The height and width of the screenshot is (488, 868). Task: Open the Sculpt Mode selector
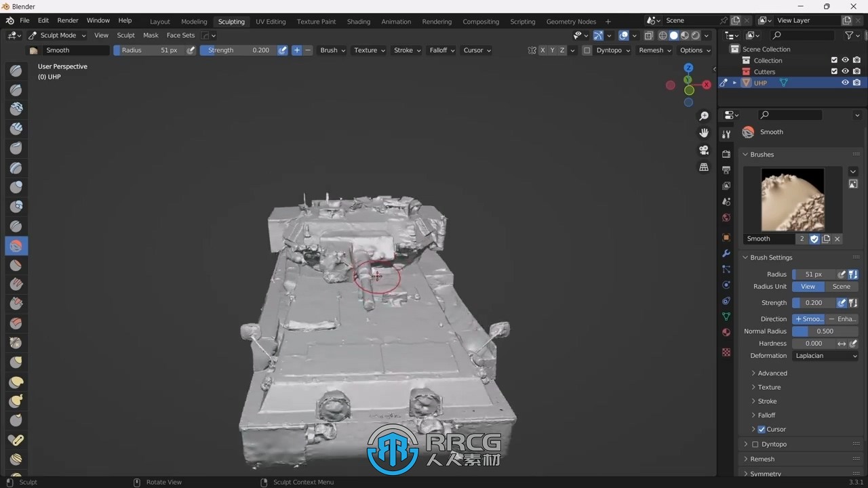[57, 35]
